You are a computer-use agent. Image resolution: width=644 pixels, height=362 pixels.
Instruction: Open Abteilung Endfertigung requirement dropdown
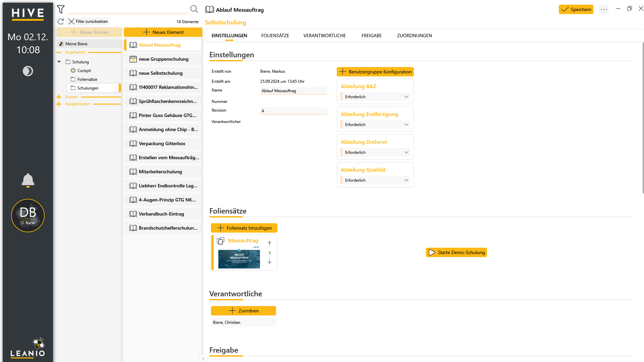[x=375, y=125]
